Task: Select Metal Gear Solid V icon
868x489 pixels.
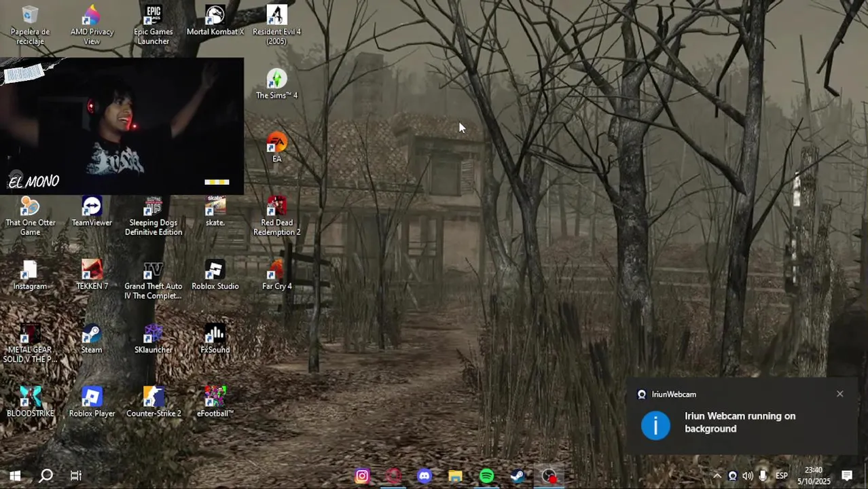Action: coord(30,344)
